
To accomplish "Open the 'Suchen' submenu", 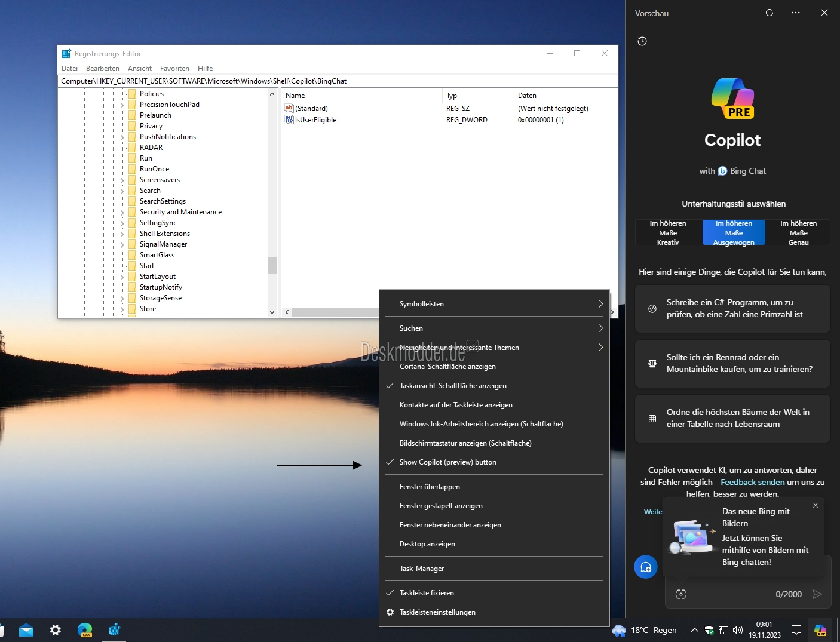I will pos(494,328).
